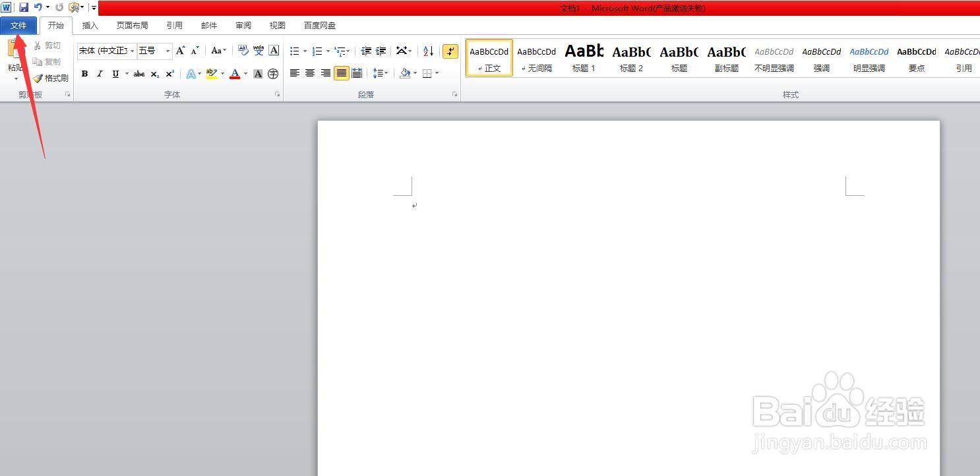This screenshot has height=476, width=980.
Task: Click the Sort A-Z icon
Action: click(428, 51)
